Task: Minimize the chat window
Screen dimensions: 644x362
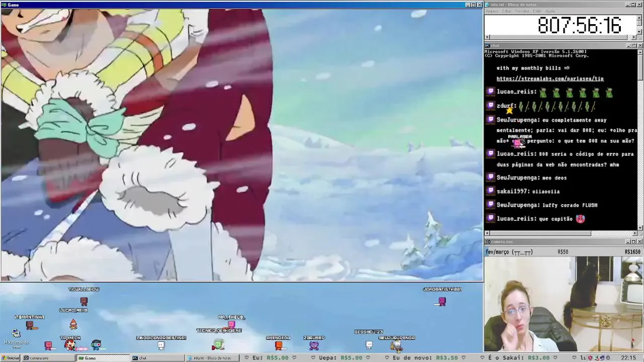Action: coord(628,45)
